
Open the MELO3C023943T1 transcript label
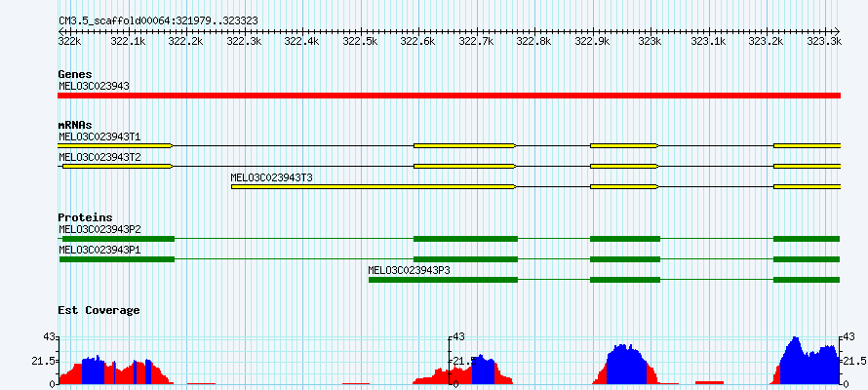(99, 136)
